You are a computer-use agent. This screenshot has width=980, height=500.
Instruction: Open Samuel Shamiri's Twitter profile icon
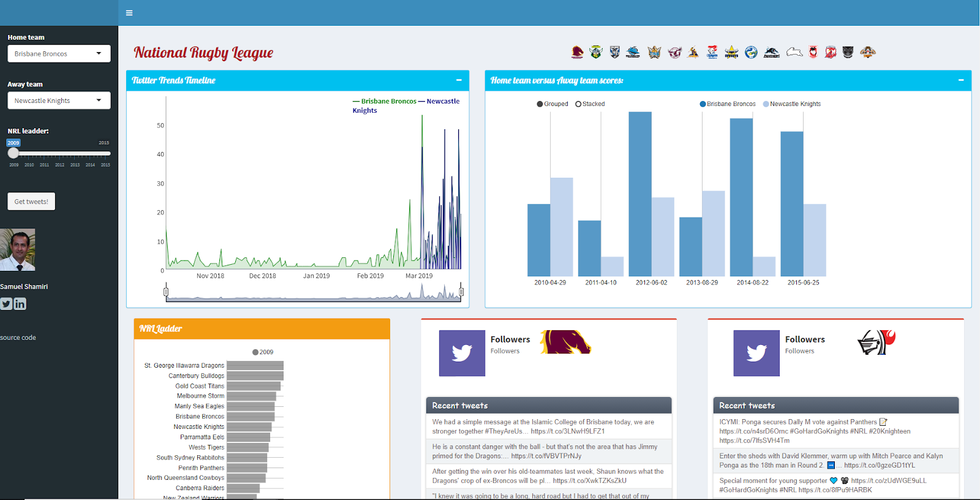tap(6, 304)
